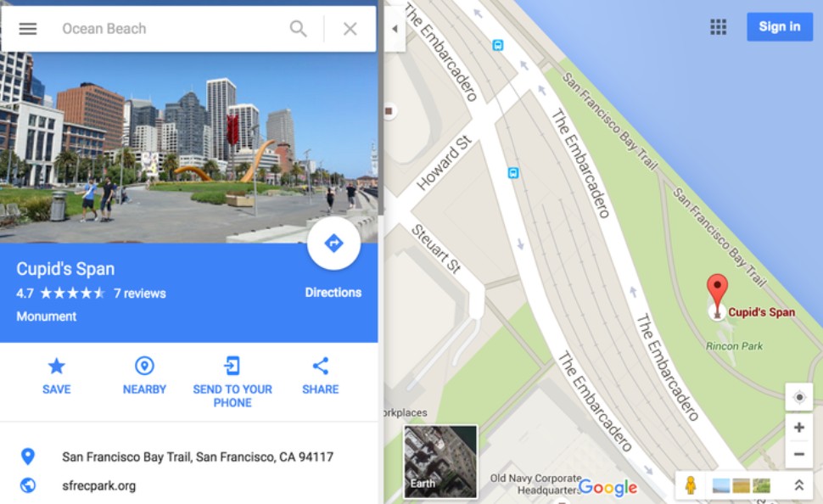Find places using the Nearby icon
823x504 pixels.
(x=144, y=376)
